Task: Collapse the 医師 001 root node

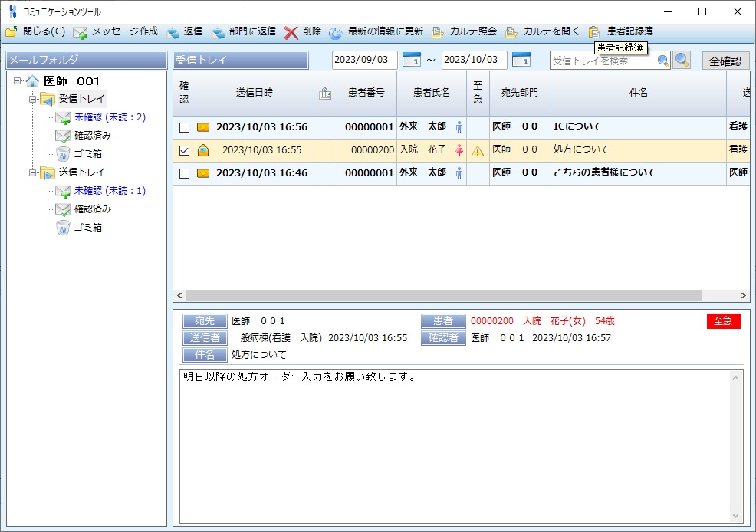Action: pyautogui.click(x=18, y=80)
